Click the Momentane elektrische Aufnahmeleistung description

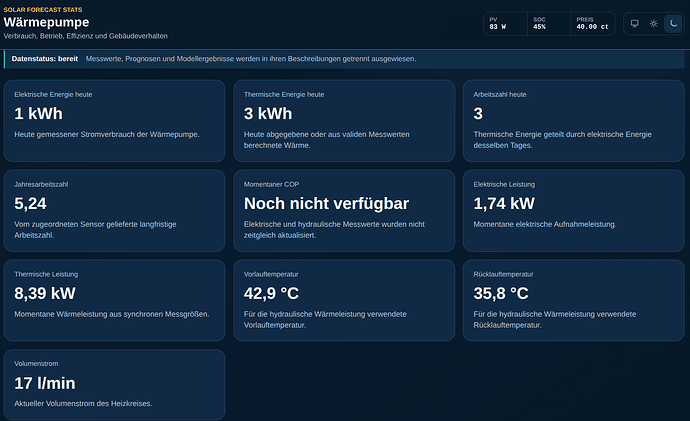[x=545, y=224]
